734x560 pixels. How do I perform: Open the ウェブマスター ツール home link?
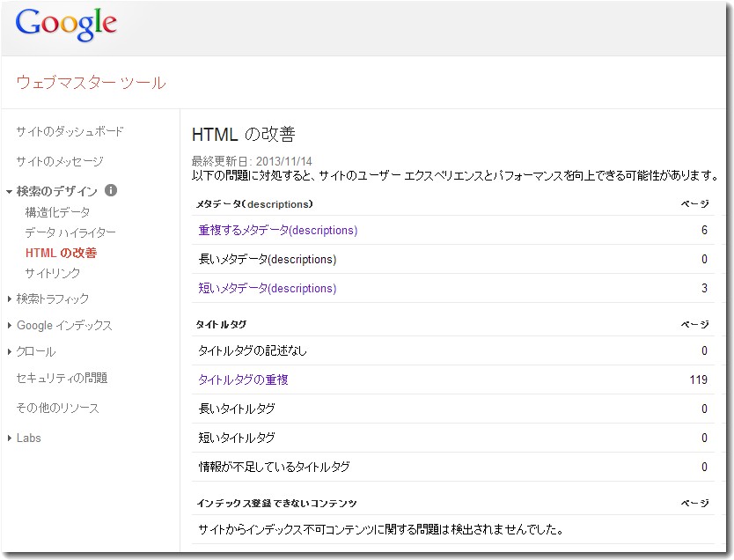[91, 83]
